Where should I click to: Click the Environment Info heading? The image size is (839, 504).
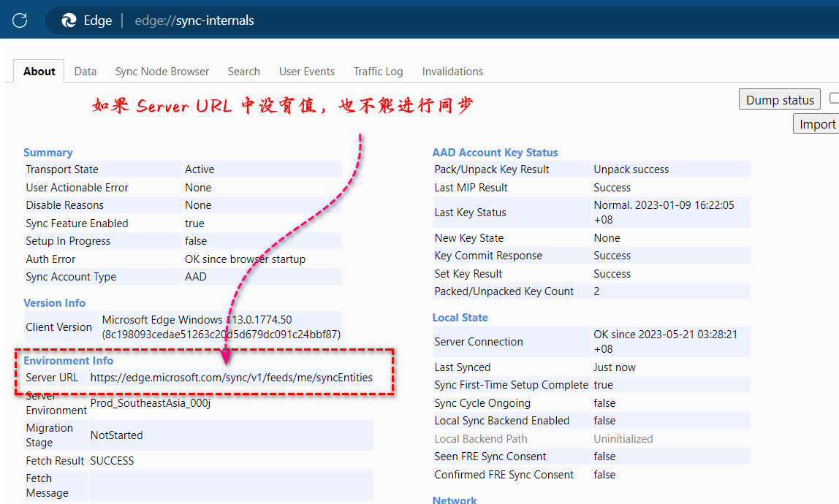point(68,361)
